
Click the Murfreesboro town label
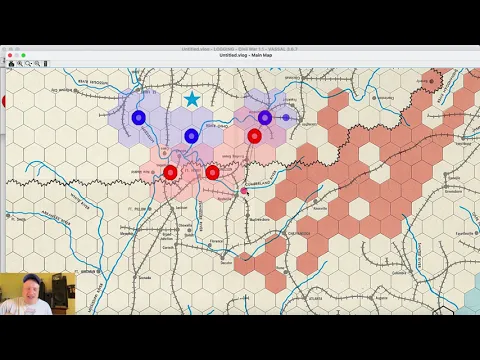(x=260, y=220)
